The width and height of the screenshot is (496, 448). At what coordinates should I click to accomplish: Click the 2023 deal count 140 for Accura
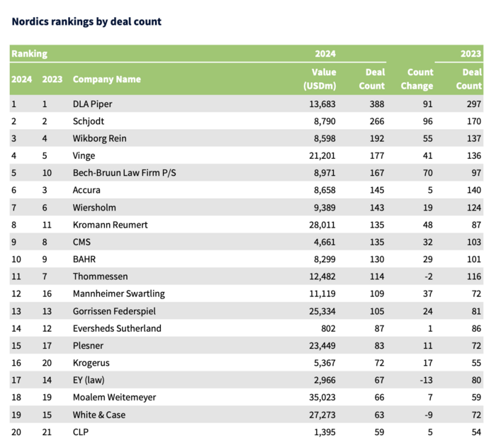[x=474, y=190]
